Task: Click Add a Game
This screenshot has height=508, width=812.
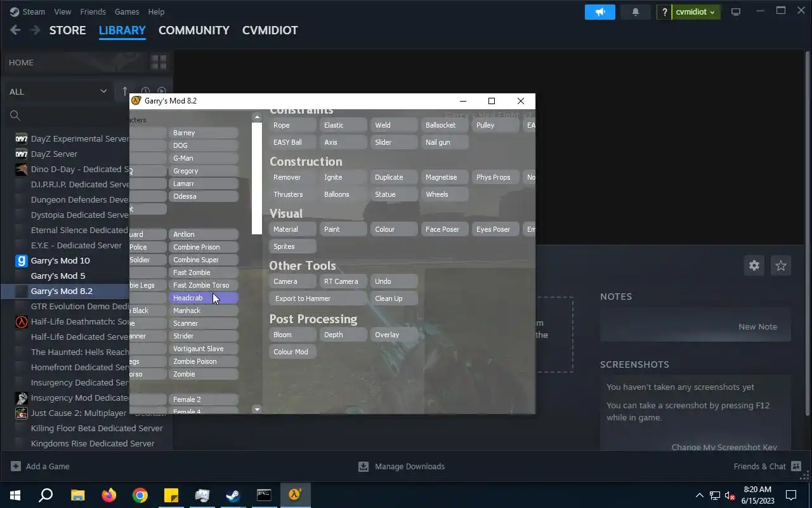Action: tap(41, 466)
